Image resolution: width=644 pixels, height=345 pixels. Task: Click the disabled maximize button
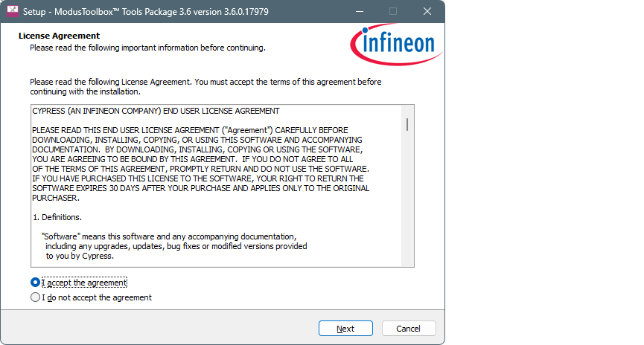coord(393,12)
